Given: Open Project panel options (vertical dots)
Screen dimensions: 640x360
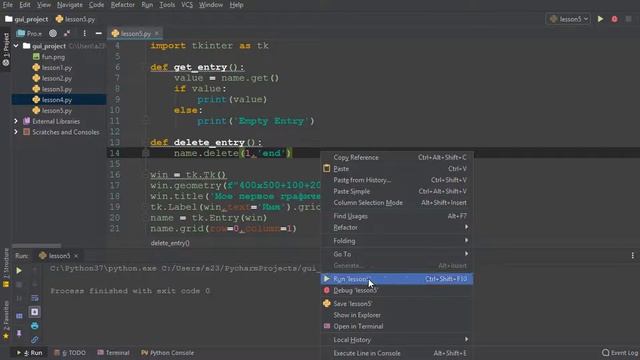Looking at the screenshot, I should pyautogui.click(x=84, y=33).
